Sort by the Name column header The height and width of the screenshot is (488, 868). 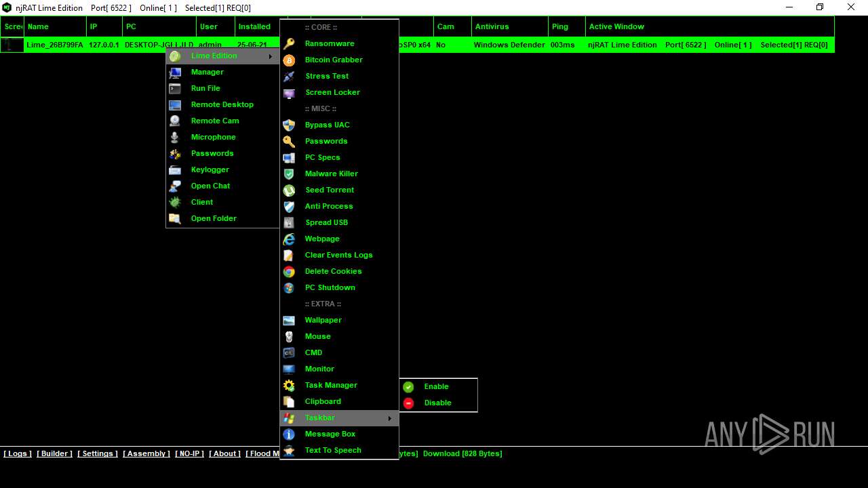pos(55,26)
